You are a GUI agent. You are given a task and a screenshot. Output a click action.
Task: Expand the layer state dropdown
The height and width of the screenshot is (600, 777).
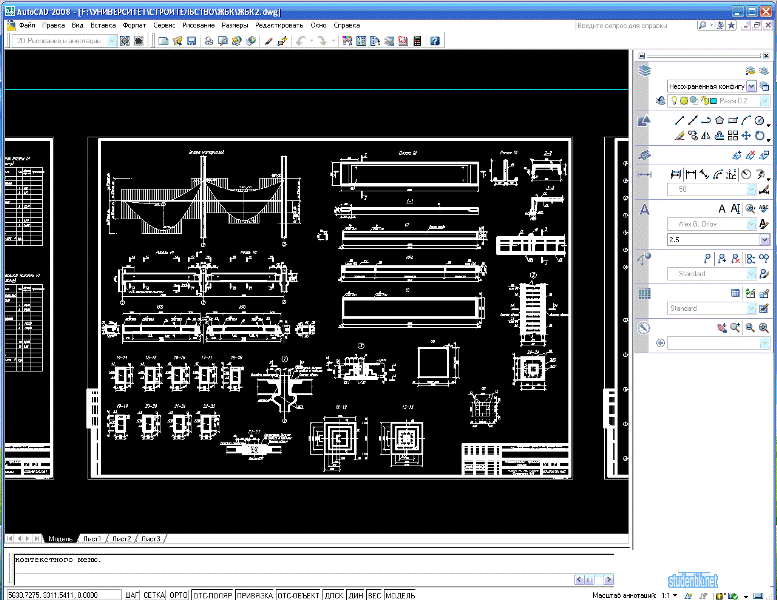click(751, 86)
